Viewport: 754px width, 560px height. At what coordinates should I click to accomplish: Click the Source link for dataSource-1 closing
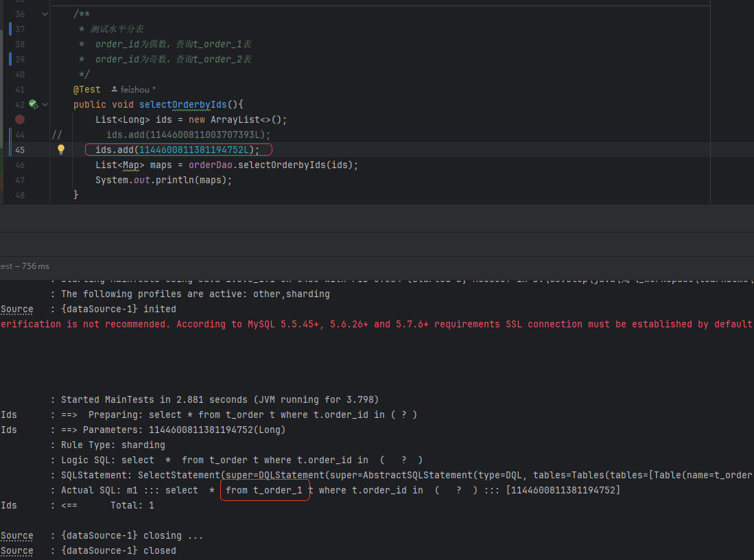coord(17,535)
